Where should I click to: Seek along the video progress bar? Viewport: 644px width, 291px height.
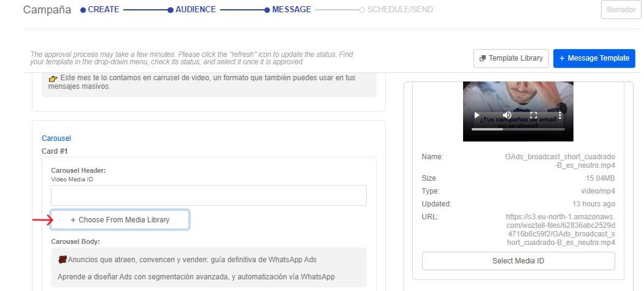pos(518,129)
